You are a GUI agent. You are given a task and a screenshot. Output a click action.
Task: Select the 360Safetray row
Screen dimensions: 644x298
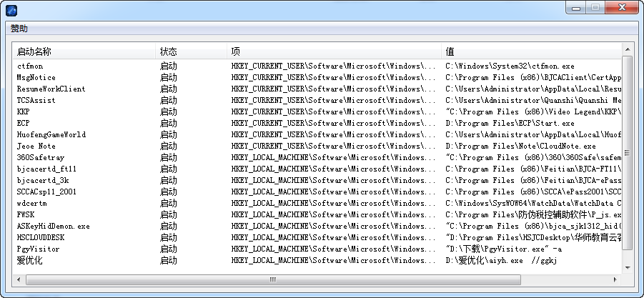click(35, 157)
